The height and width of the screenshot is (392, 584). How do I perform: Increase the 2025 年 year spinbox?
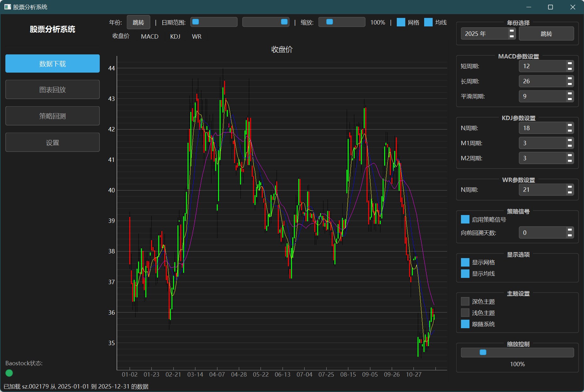coord(512,31)
